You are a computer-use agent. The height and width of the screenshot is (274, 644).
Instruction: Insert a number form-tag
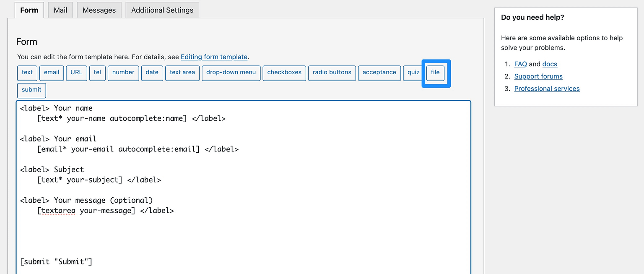point(123,73)
